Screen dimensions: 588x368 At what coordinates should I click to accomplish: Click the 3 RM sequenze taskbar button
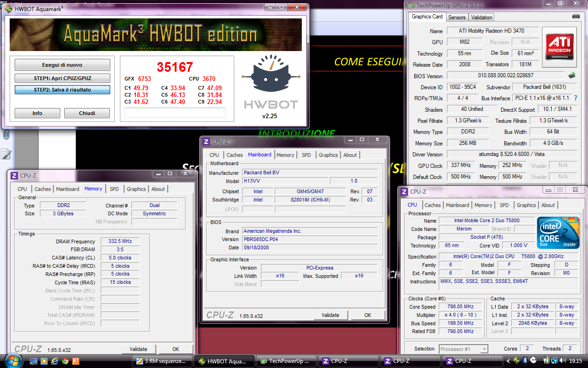click(x=163, y=361)
